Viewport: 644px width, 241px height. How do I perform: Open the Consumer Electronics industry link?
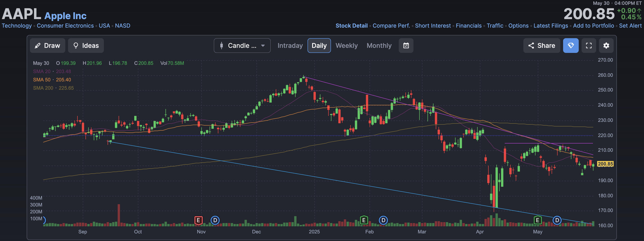coord(65,26)
